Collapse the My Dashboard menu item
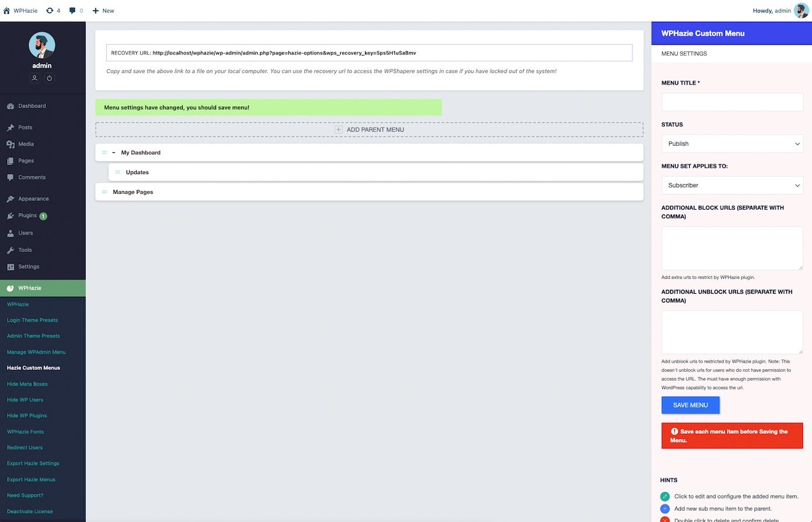The image size is (812, 522). point(114,153)
